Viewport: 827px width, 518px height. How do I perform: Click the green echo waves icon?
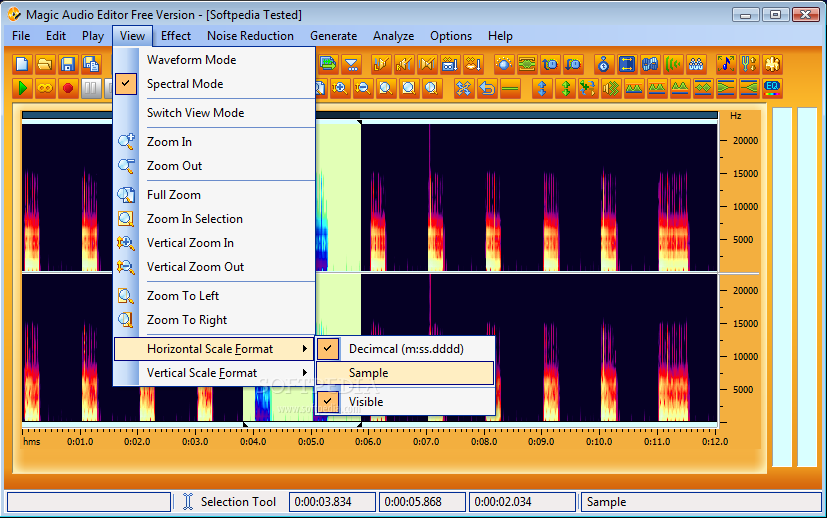[x=673, y=64]
